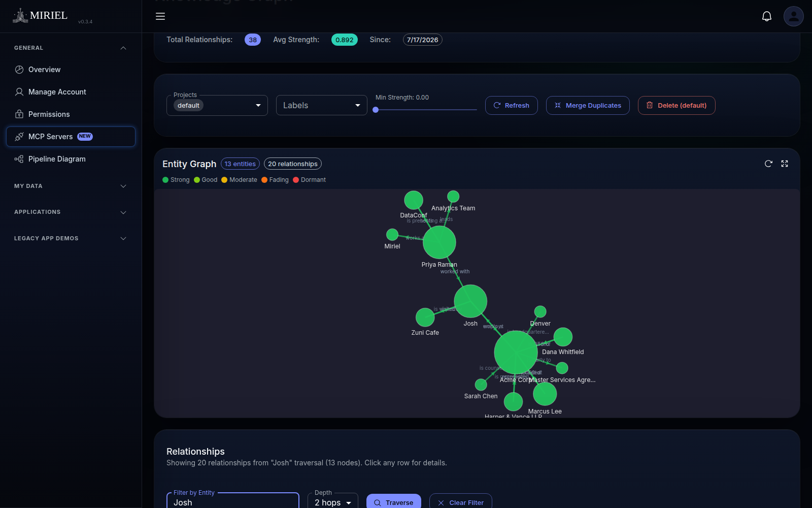Screen dimensions: 812x508
Task: Click the 13 entities badge
Action: [x=240, y=164]
